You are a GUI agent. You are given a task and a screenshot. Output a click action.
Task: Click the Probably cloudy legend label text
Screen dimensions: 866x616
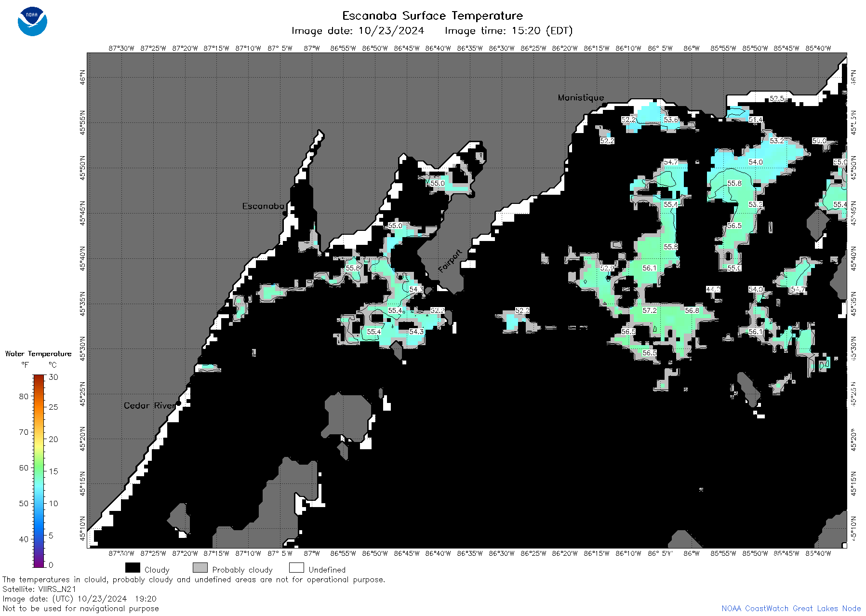(242, 570)
